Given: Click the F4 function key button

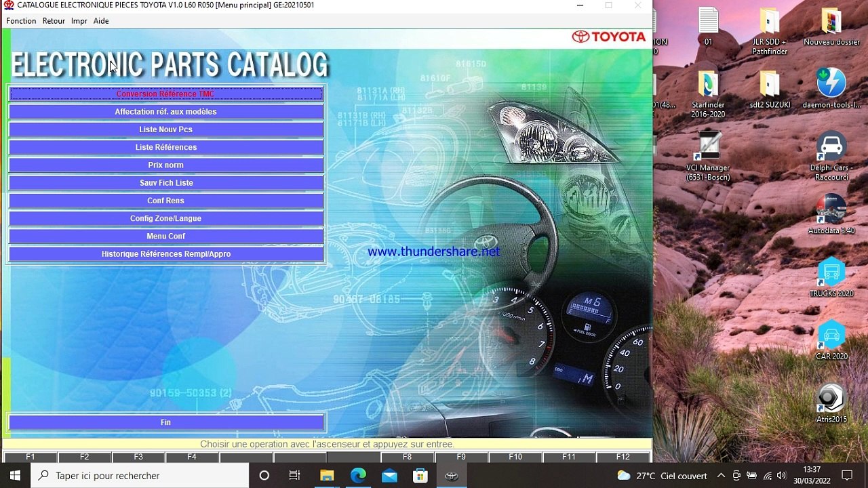Looking at the screenshot, I should [x=192, y=457].
